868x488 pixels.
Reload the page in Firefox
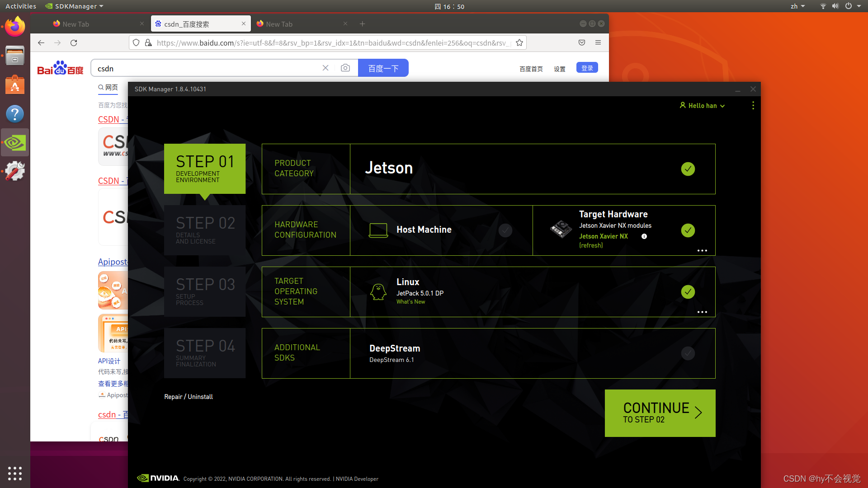pos(74,42)
